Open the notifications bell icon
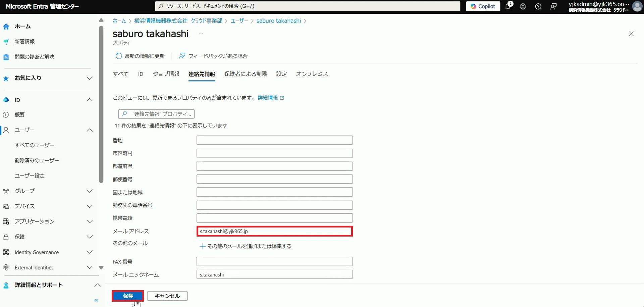The width and height of the screenshot is (644, 307). point(508,6)
